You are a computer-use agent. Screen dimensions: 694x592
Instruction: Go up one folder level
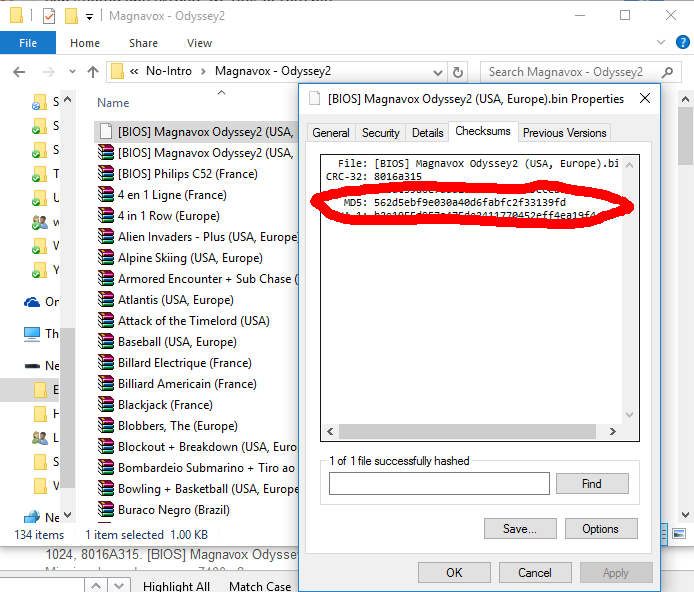tap(93, 72)
